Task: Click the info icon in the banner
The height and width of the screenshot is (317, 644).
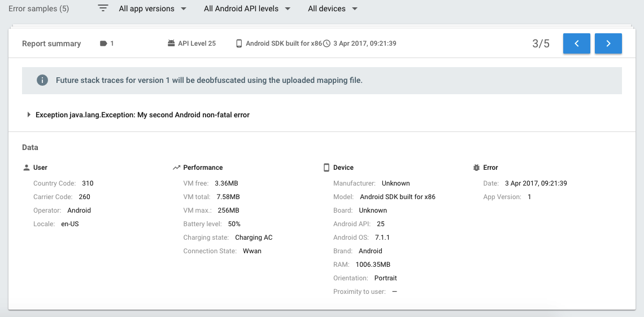Action: [42, 80]
